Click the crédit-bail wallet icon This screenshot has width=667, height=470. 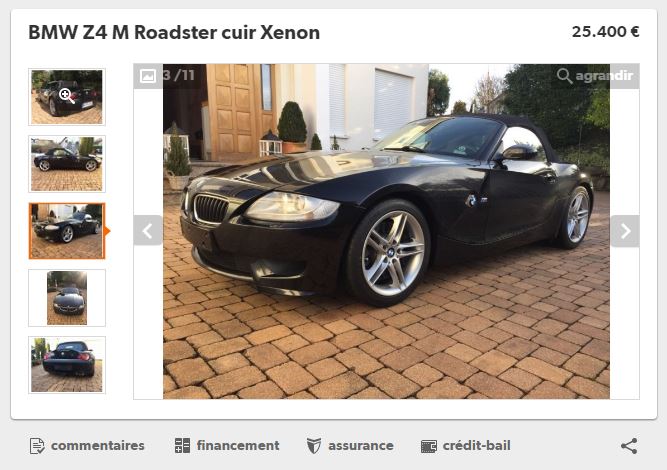pos(429,446)
